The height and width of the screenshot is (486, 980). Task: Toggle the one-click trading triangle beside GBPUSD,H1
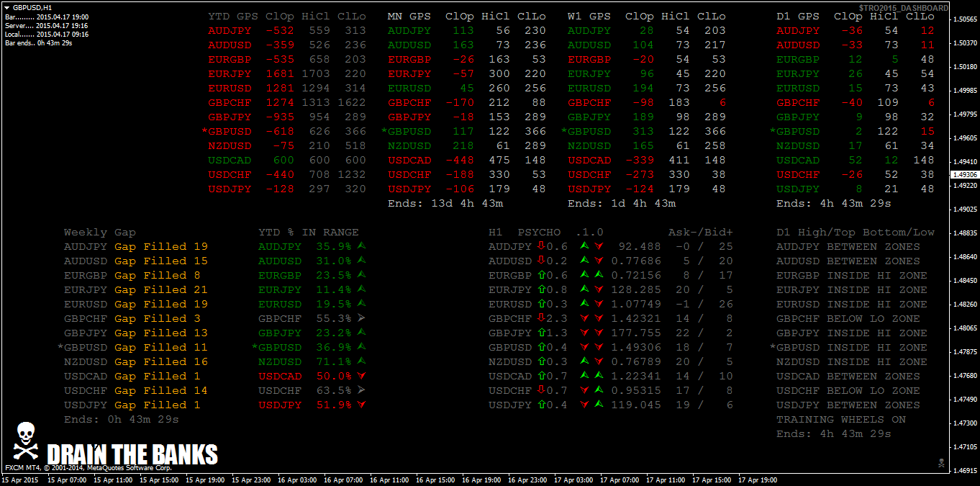click(8, 7)
